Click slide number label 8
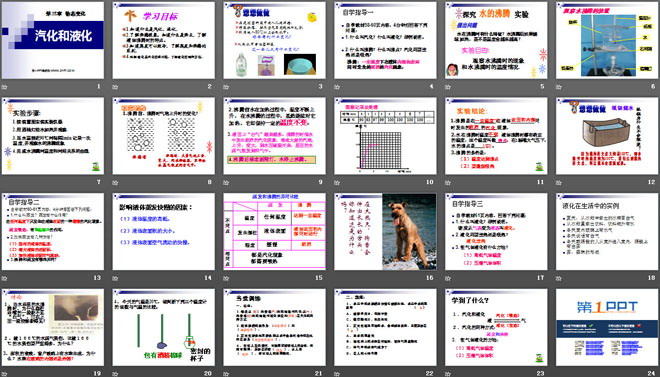The image size is (660, 377). 210,182
